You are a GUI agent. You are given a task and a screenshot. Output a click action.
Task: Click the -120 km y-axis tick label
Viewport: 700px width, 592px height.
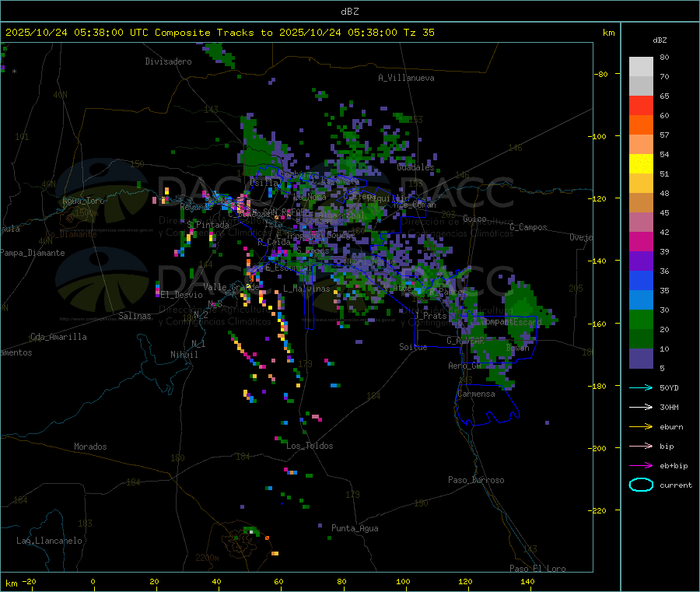600,198
